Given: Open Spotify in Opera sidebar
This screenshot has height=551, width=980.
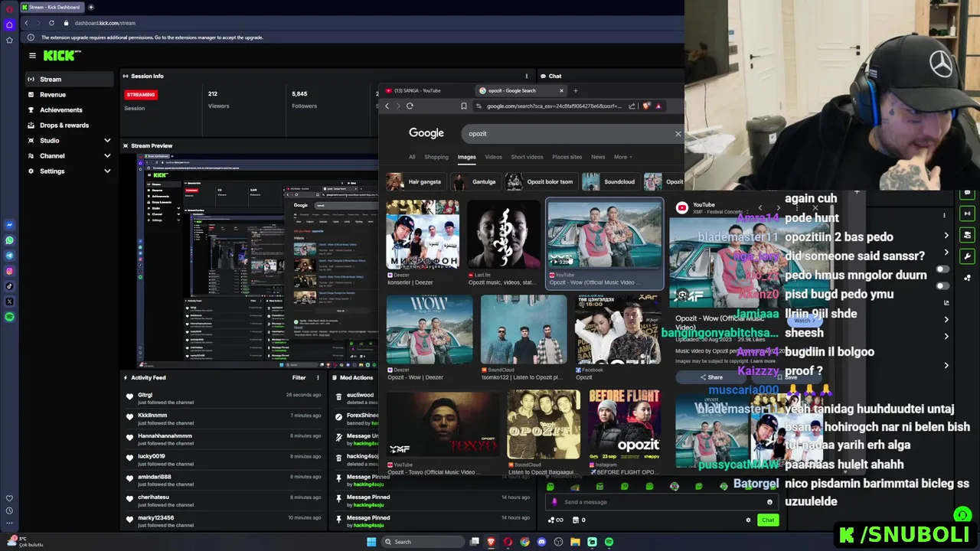Looking at the screenshot, I should tap(9, 317).
